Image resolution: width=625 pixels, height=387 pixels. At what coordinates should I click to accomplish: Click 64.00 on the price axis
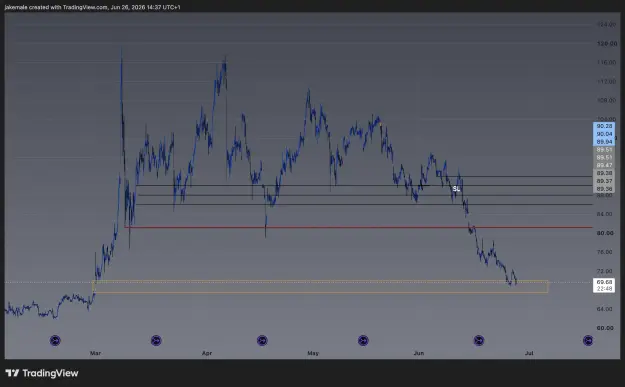(605, 309)
